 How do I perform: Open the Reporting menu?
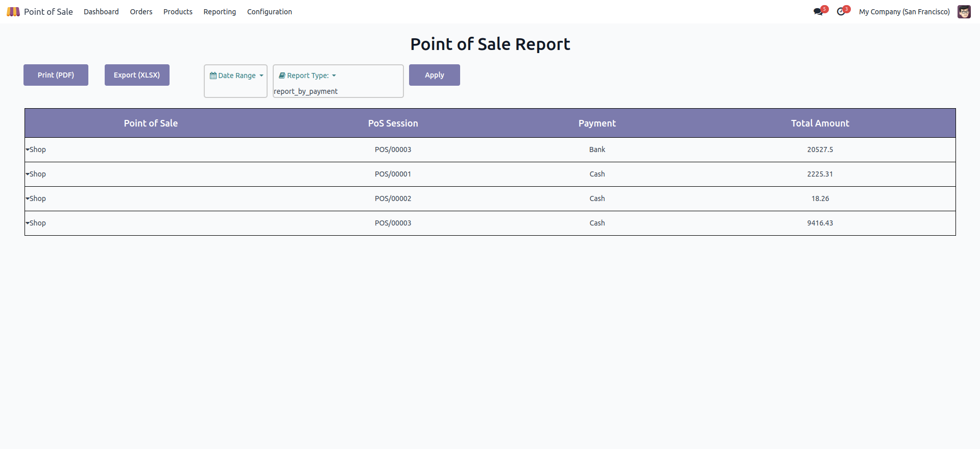tap(220, 12)
